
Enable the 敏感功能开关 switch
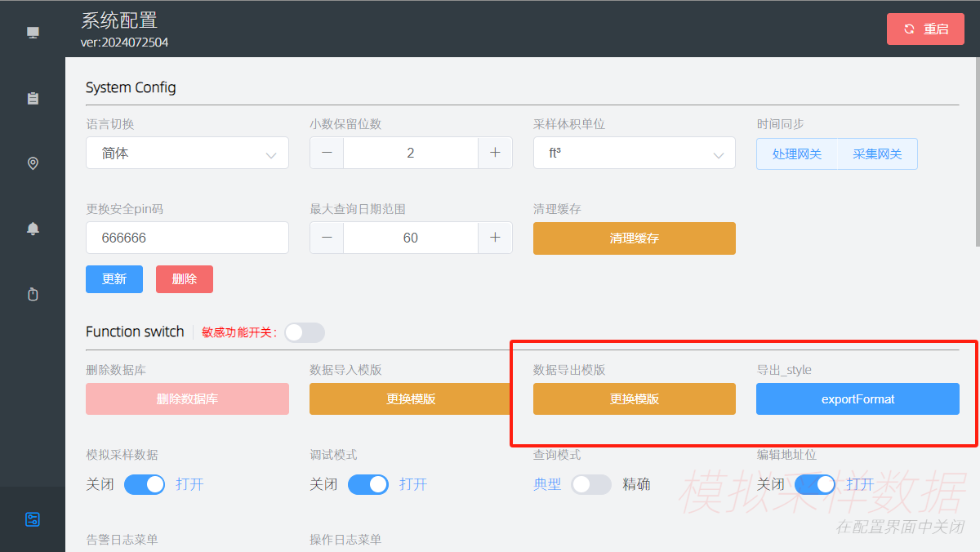pyautogui.click(x=304, y=332)
